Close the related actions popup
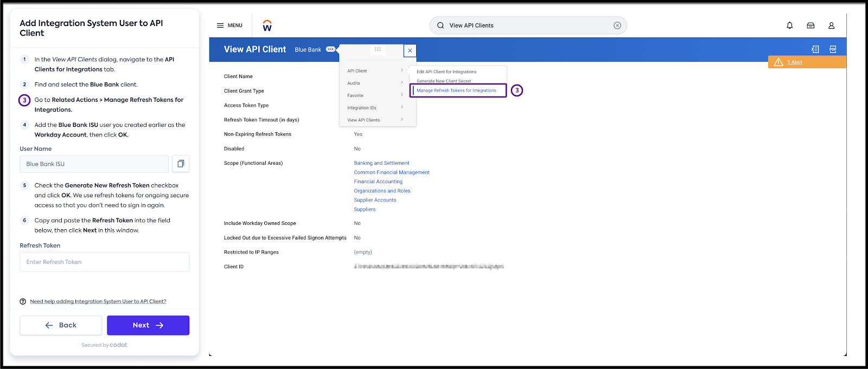 pyautogui.click(x=410, y=50)
